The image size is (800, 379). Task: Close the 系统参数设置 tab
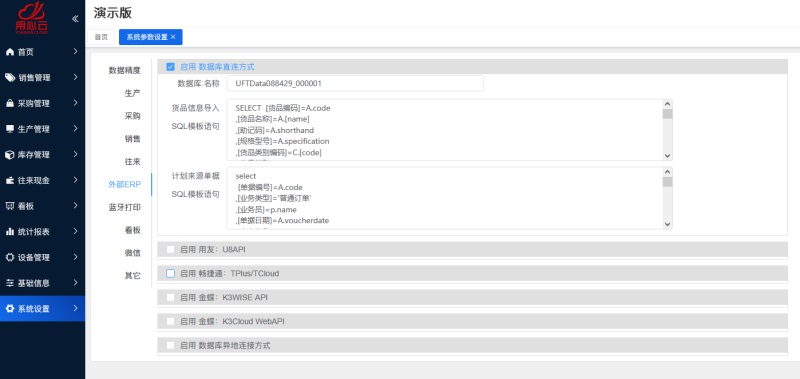(x=173, y=37)
